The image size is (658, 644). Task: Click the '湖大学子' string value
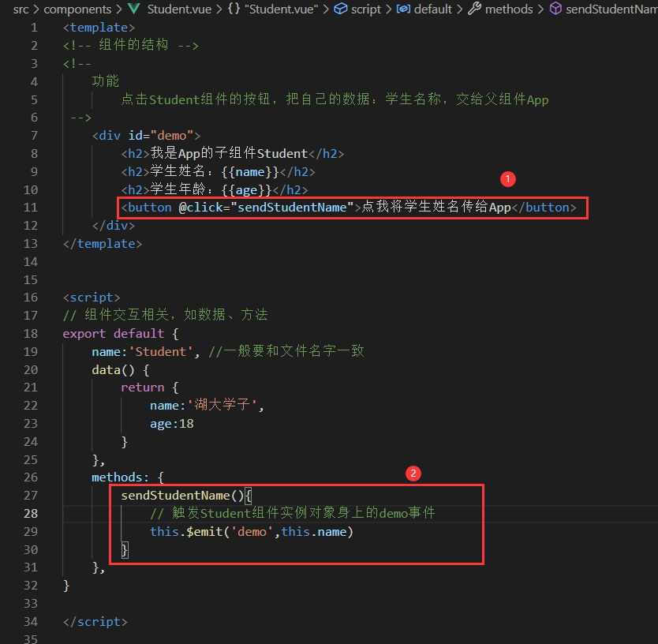coord(222,405)
